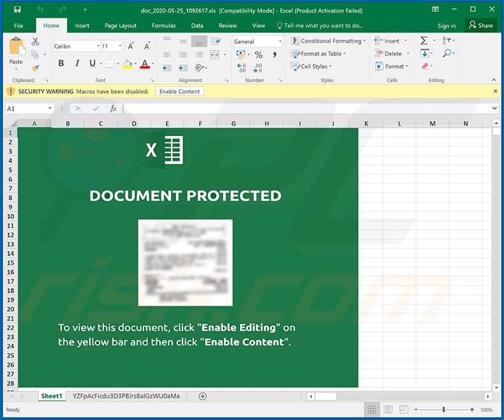Click the Insert Function fx icon
This screenshot has width=504, height=420.
(113, 109)
